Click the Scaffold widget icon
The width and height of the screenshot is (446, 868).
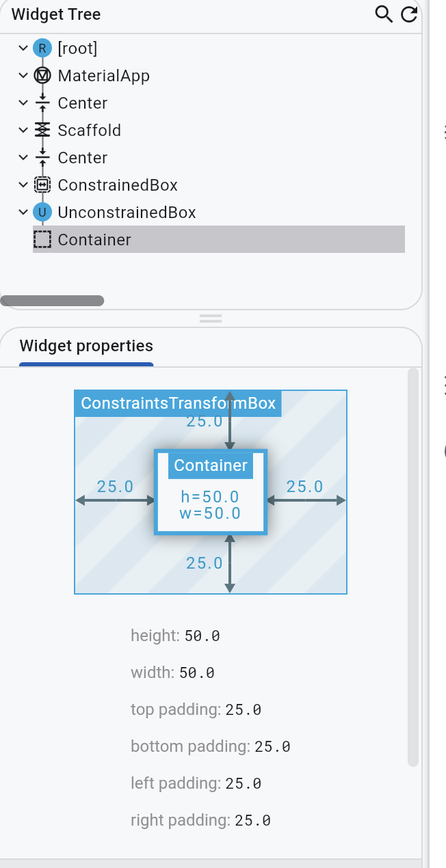click(x=42, y=131)
